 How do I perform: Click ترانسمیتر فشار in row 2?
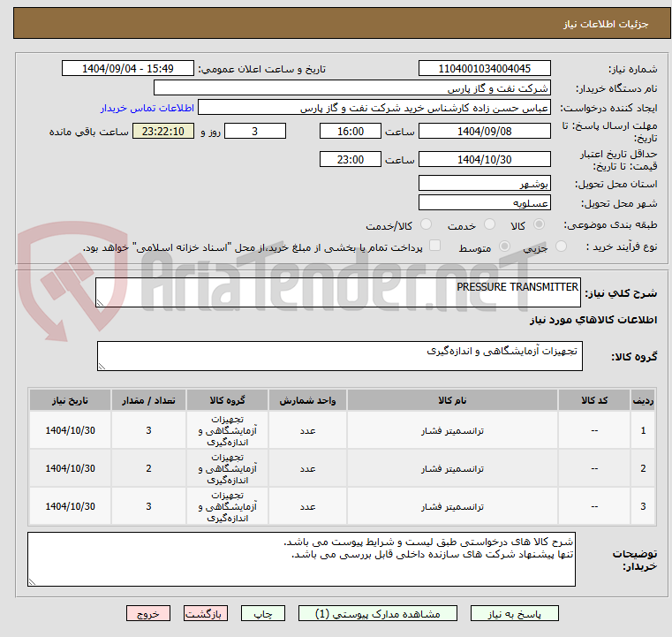click(452, 468)
